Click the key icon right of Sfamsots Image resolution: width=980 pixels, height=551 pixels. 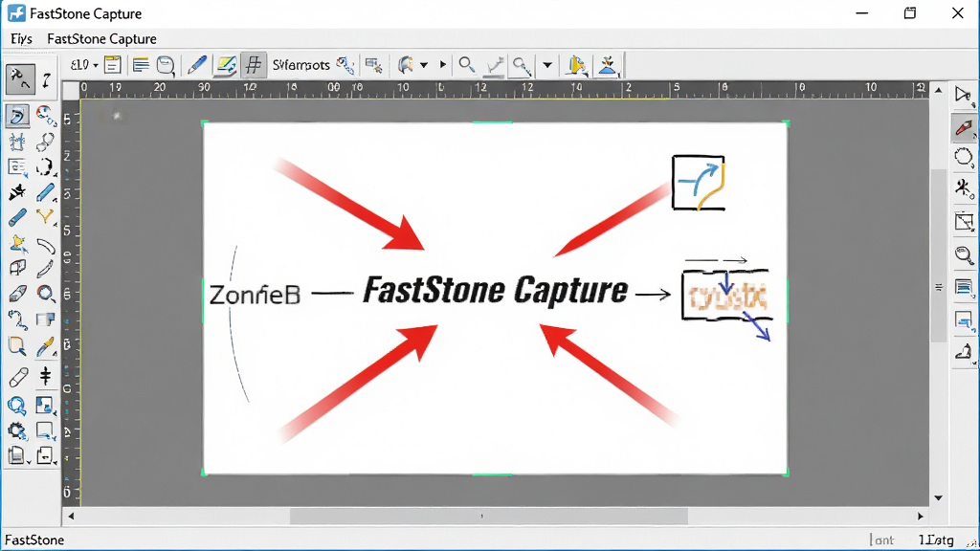point(345,64)
